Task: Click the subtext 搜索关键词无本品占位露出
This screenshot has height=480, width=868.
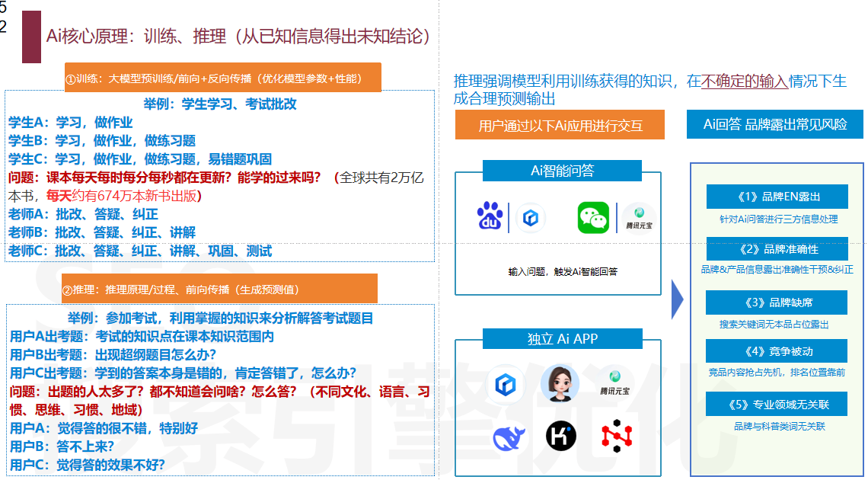Action: 774,325
